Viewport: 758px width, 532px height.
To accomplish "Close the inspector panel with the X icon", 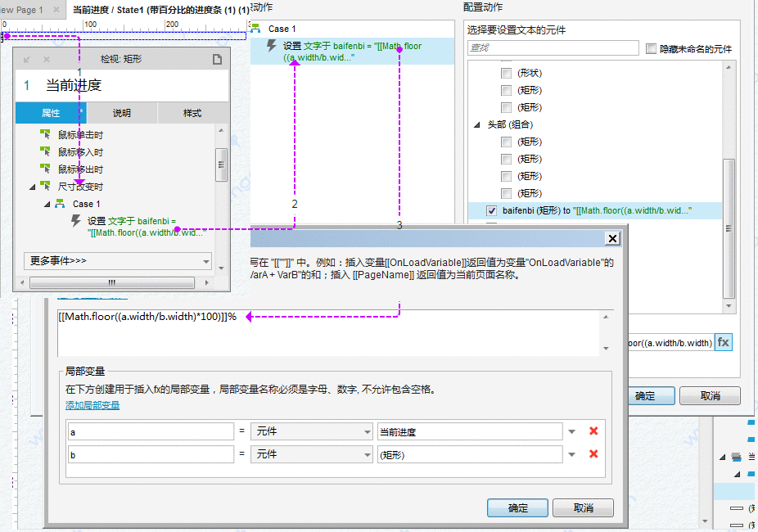I will (47, 60).
